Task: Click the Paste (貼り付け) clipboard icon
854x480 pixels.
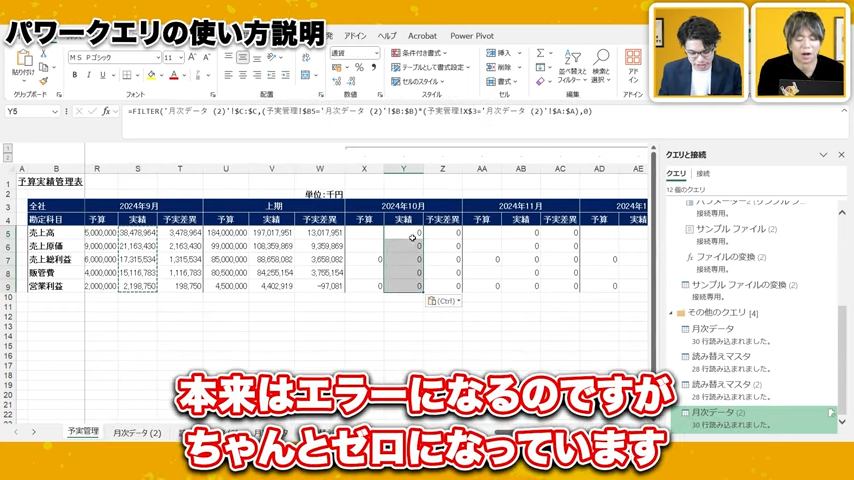Action: [x=23, y=59]
